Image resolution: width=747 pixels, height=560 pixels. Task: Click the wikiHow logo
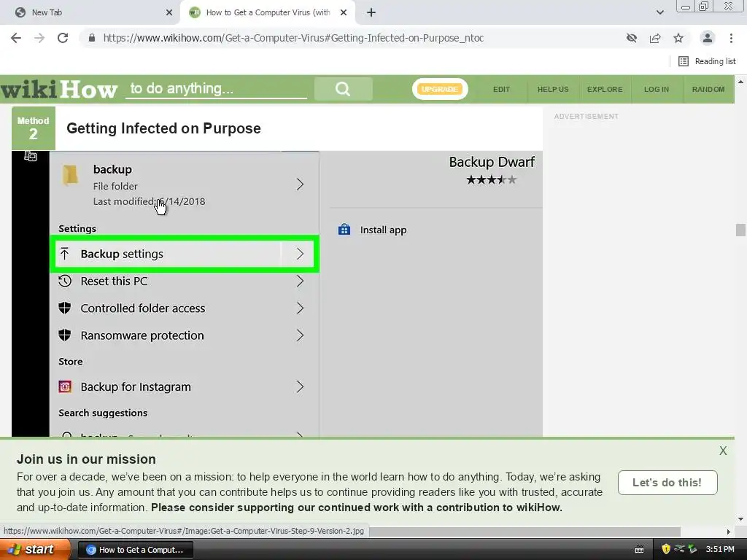[x=59, y=89]
